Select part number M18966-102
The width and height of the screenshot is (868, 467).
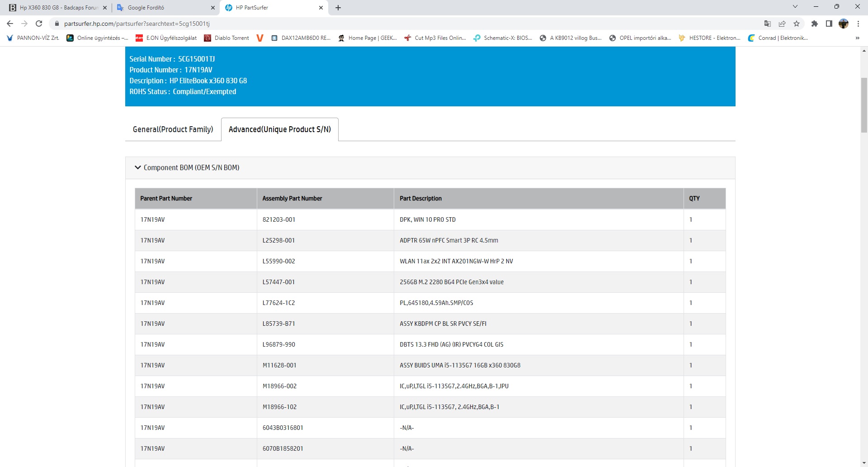click(279, 407)
